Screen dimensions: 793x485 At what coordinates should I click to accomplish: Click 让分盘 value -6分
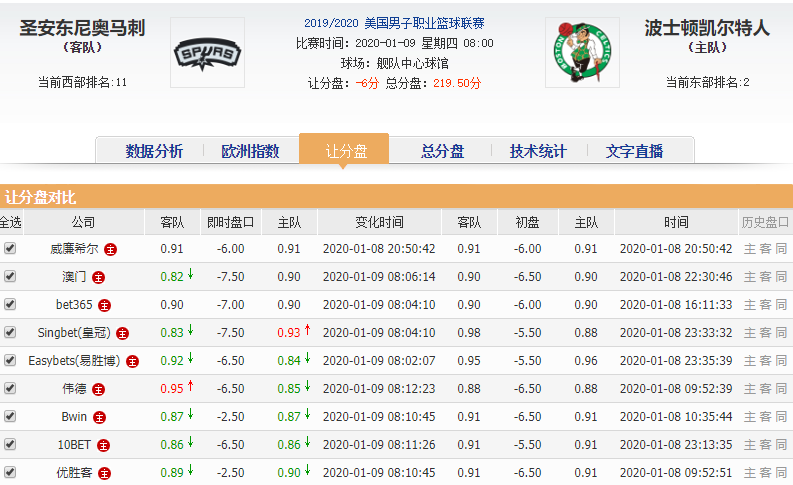point(367,83)
